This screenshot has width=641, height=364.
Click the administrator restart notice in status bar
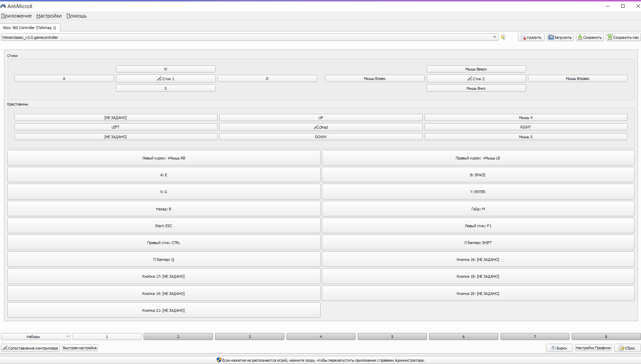tap(320, 360)
